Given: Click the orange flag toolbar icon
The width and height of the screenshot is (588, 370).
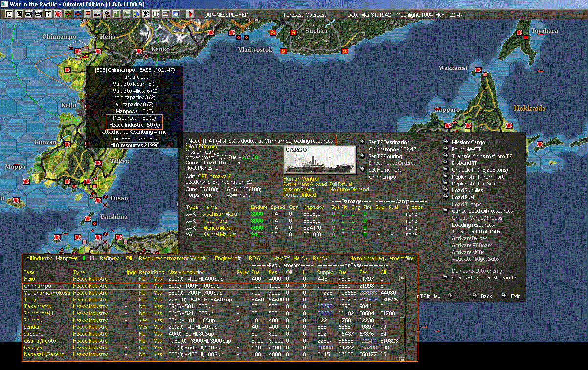Looking at the screenshot, I should click(88, 14).
